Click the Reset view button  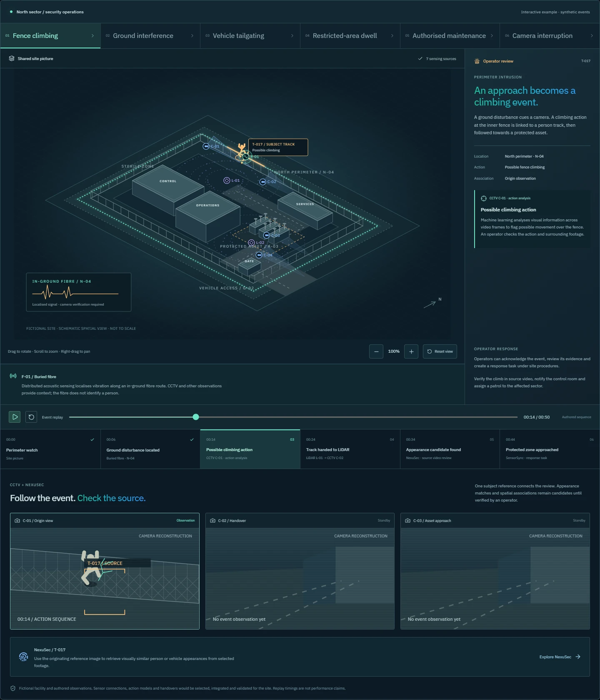point(440,351)
